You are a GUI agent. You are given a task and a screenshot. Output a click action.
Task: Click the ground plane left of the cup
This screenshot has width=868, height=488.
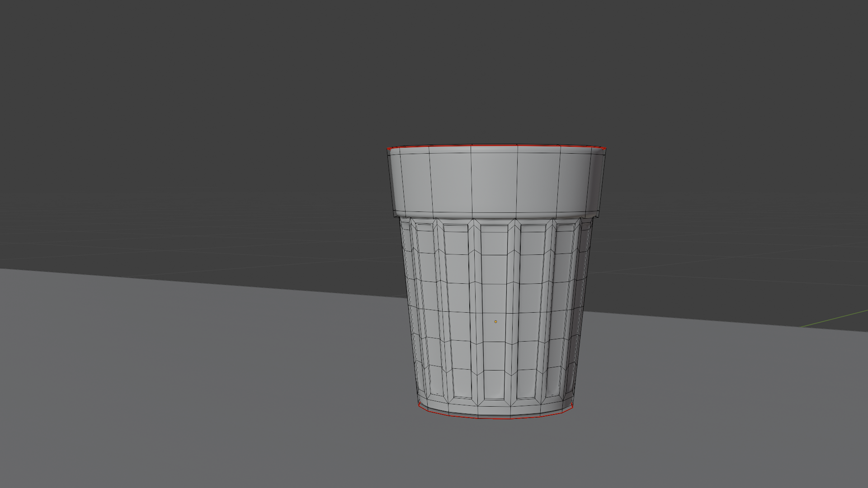pyautogui.click(x=226, y=361)
